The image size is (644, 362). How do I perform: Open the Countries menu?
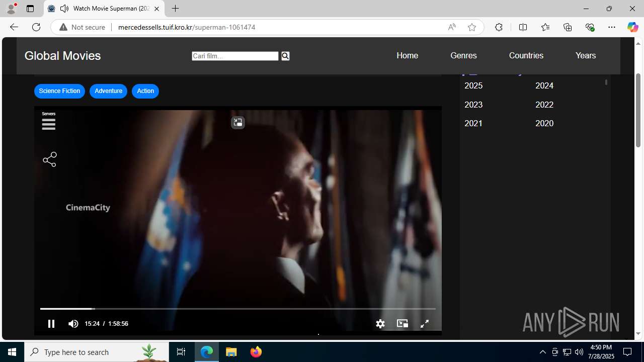(x=526, y=55)
